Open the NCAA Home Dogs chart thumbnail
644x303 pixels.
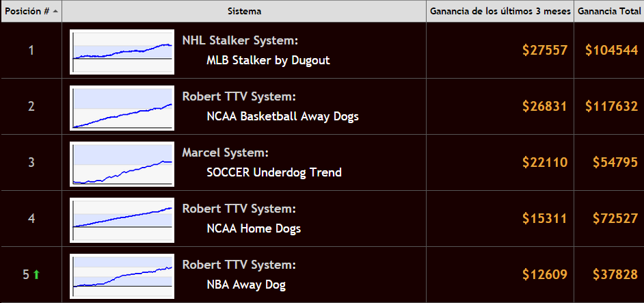(x=122, y=220)
